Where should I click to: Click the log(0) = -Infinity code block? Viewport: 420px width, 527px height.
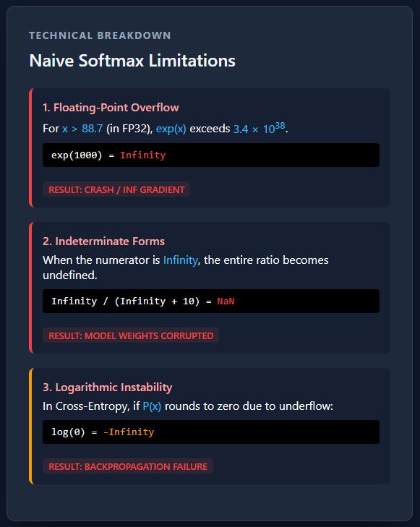pos(211,432)
